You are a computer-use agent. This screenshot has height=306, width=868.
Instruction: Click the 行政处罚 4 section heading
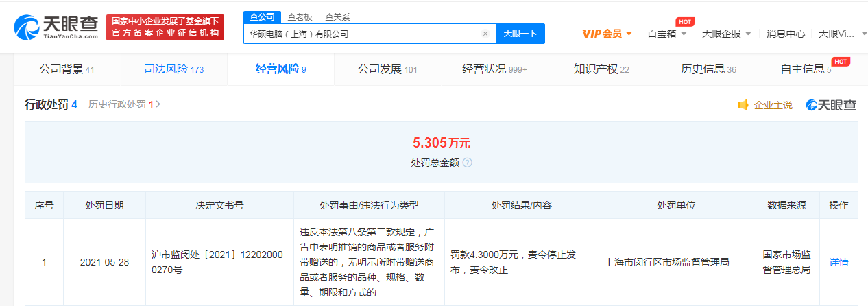[x=51, y=105]
